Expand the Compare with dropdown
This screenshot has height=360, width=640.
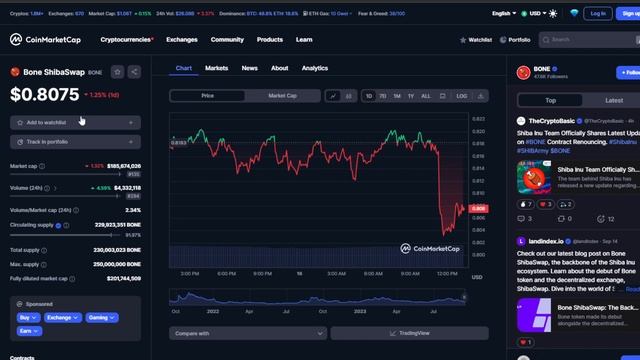(248, 333)
